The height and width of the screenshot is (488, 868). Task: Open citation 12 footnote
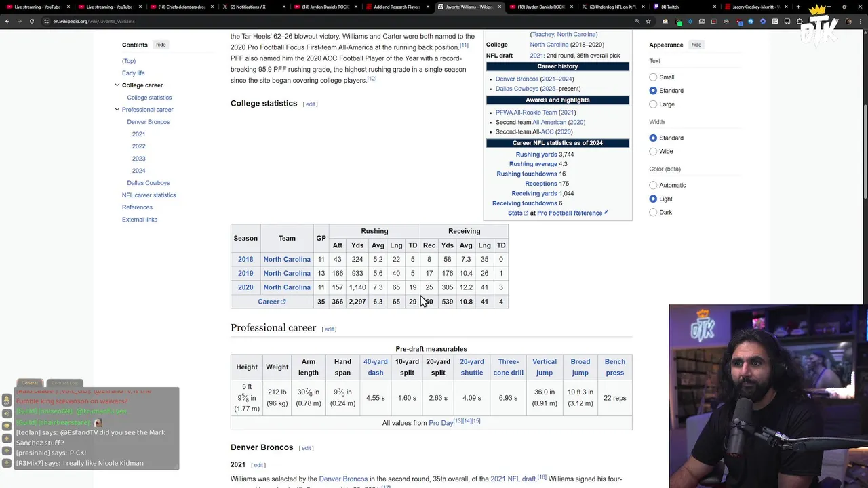372,79
